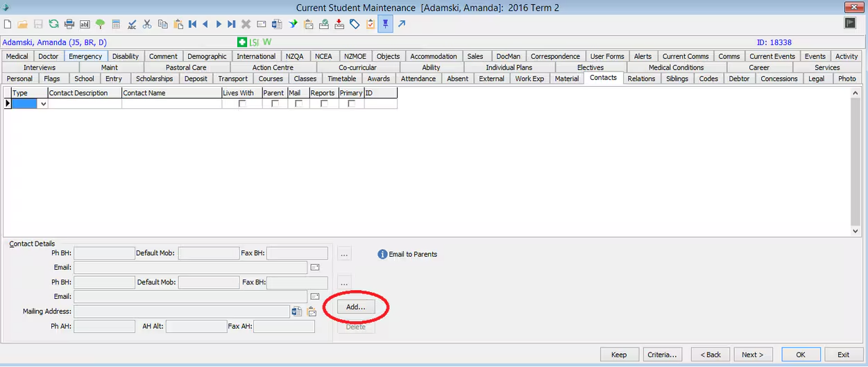Run spell check ABC icon
Screen dimensions: 868x367
(132, 24)
